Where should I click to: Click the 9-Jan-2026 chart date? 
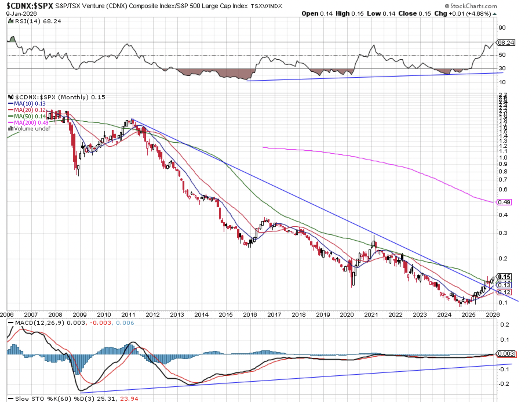(x=21, y=14)
